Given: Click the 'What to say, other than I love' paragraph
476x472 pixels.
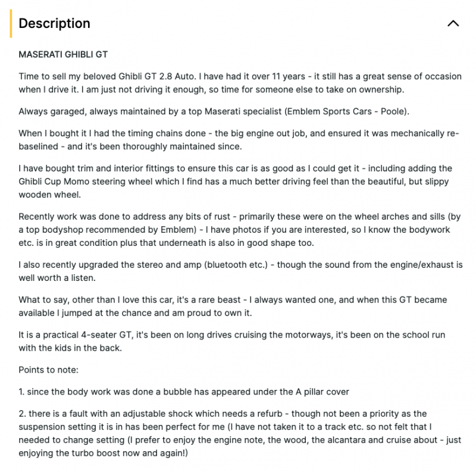Looking at the screenshot, I should (x=233, y=306).
